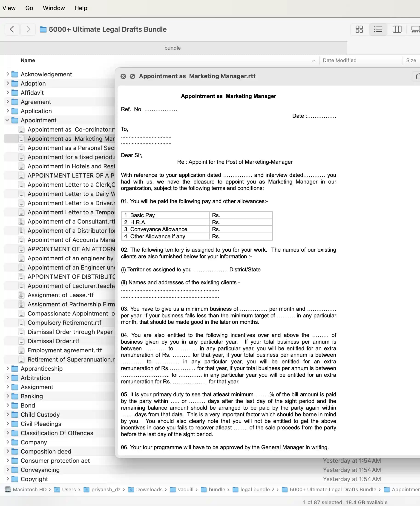Screen dimensions: 420x506
Task: Expand the Bond folder
Action: [7, 405]
